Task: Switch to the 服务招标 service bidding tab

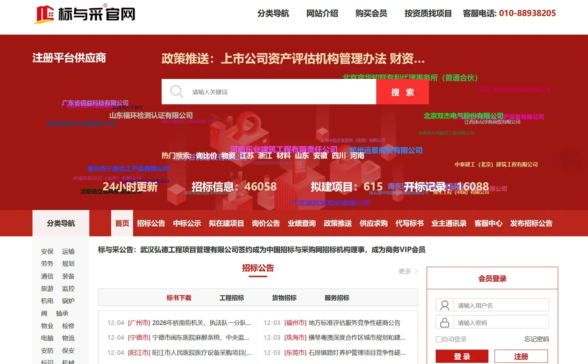Action: (336, 298)
